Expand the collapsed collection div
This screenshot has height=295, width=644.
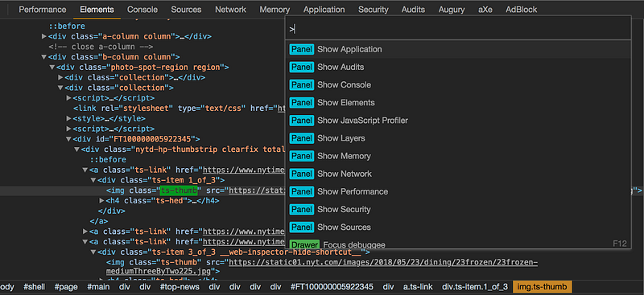pos(60,77)
